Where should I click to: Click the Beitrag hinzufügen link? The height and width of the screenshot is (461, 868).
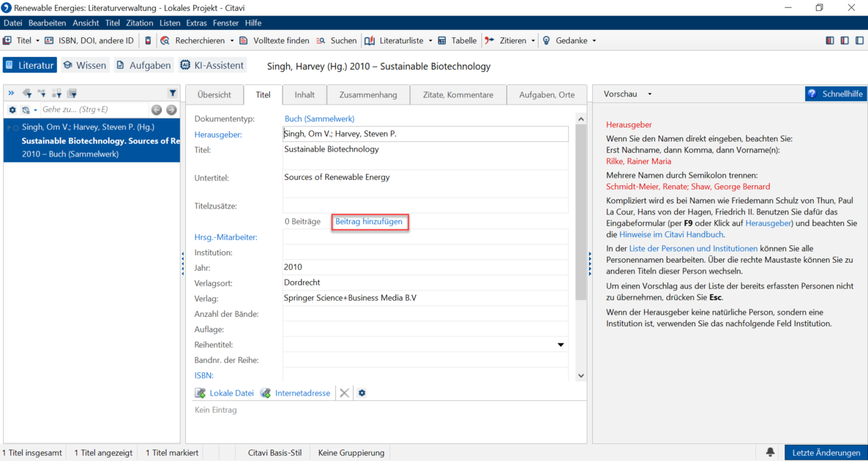369,222
